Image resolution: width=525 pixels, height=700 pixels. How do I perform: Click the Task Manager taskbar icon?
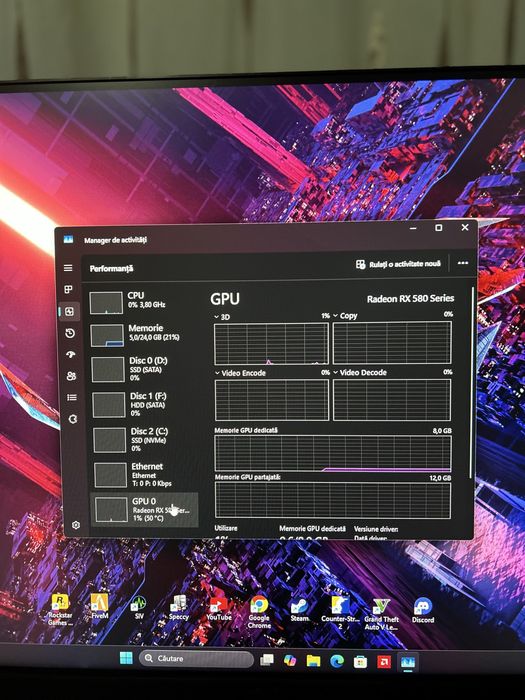click(408, 662)
